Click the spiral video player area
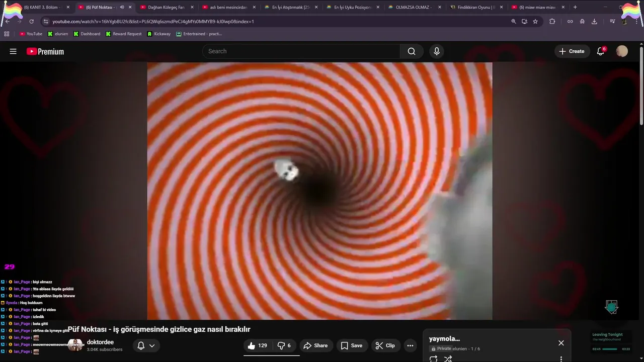 click(x=319, y=191)
